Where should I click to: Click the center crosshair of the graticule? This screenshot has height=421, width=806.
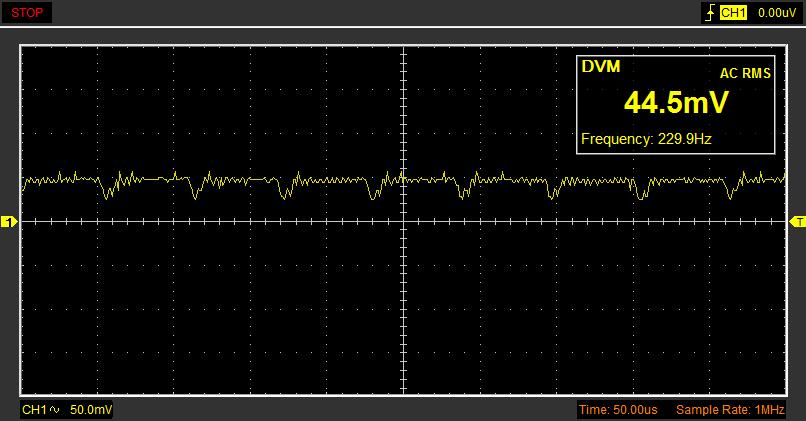coord(403,222)
